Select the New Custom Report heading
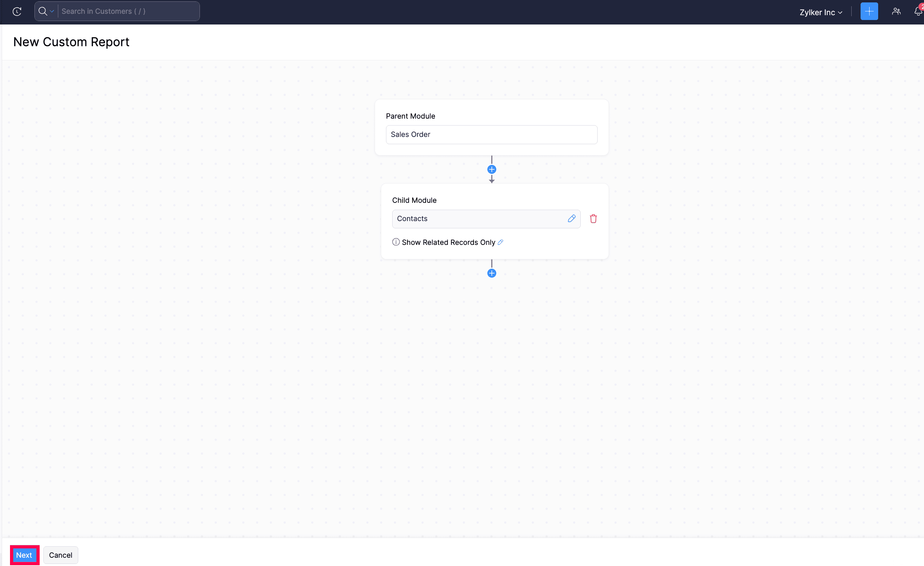The height and width of the screenshot is (566, 924). pyautogui.click(x=71, y=42)
